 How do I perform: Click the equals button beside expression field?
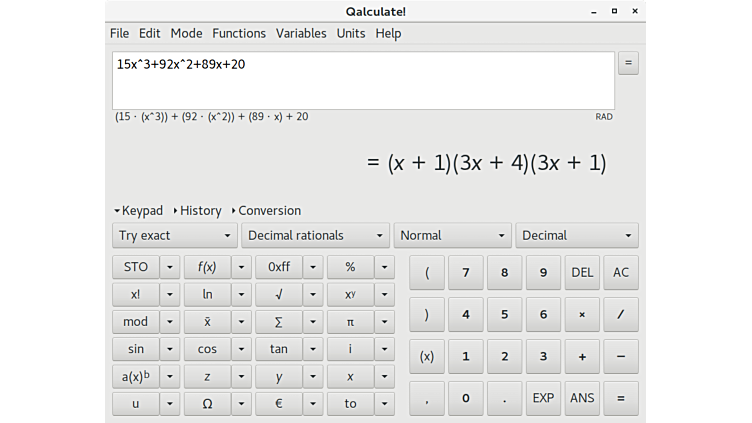[x=628, y=63]
